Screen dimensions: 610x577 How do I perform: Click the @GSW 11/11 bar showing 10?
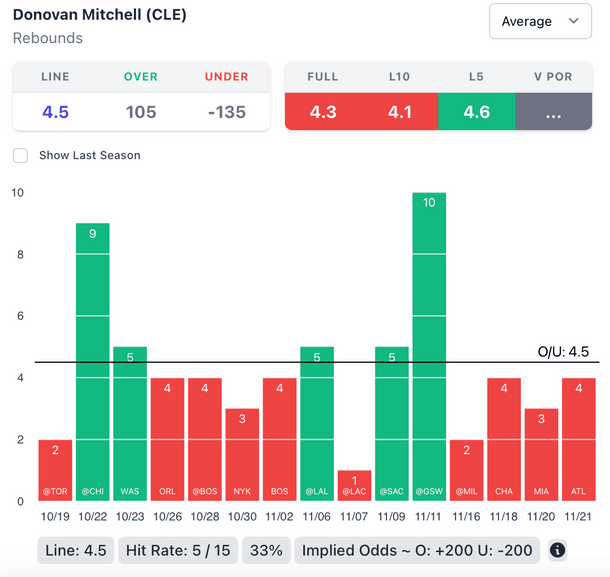click(x=429, y=346)
